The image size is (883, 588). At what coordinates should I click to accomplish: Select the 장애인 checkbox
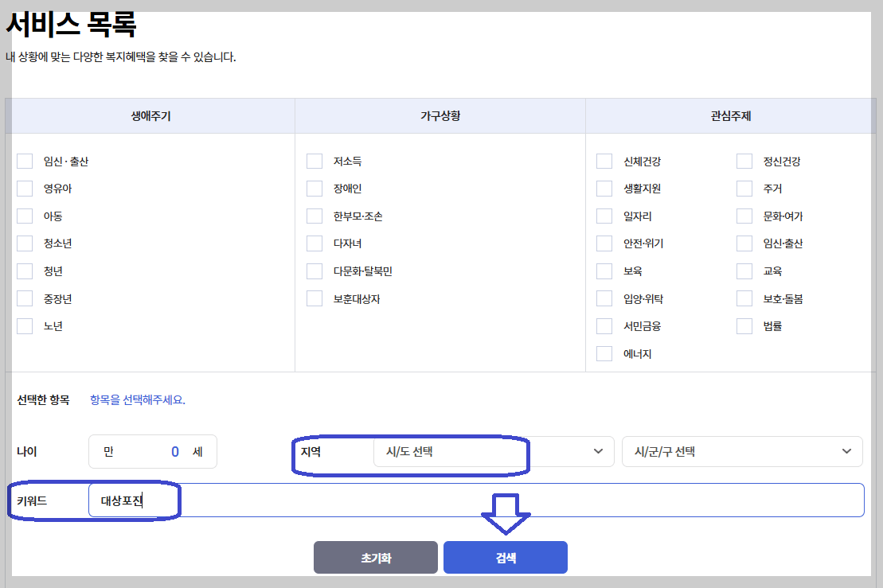click(x=315, y=188)
